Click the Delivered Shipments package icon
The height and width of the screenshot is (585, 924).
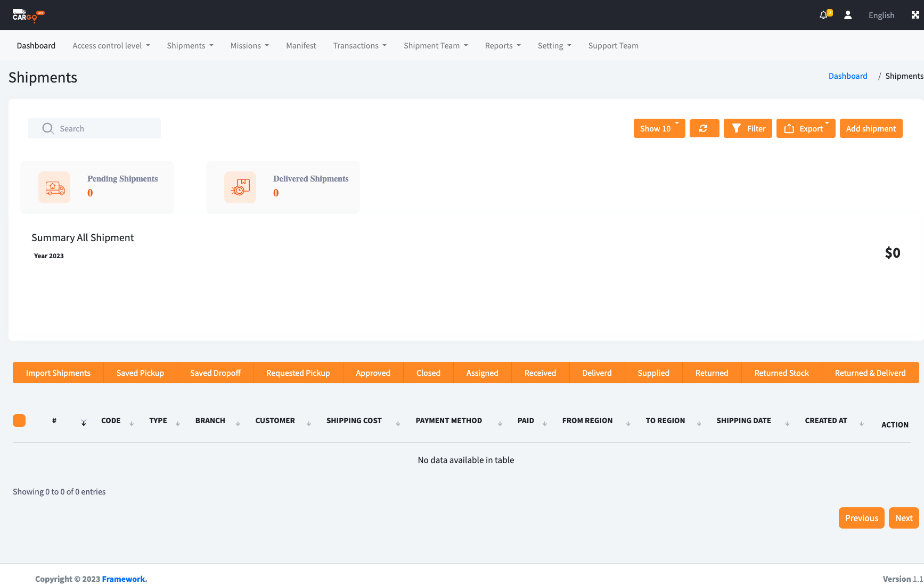pyautogui.click(x=240, y=187)
